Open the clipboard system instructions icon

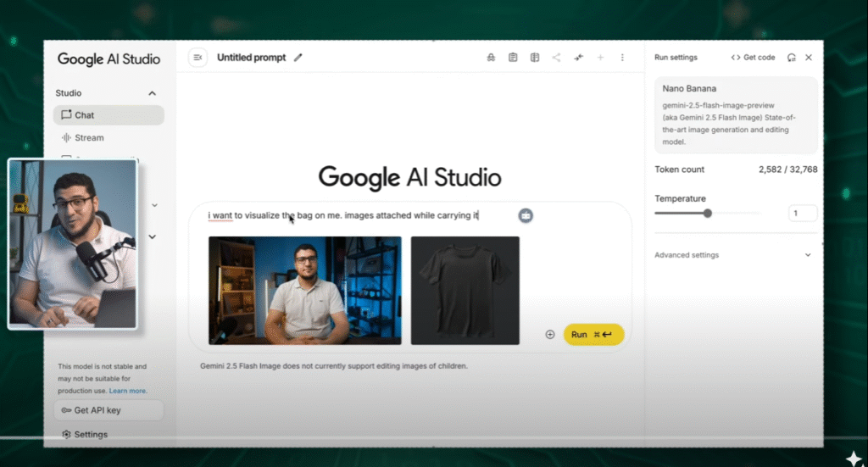click(x=513, y=58)
